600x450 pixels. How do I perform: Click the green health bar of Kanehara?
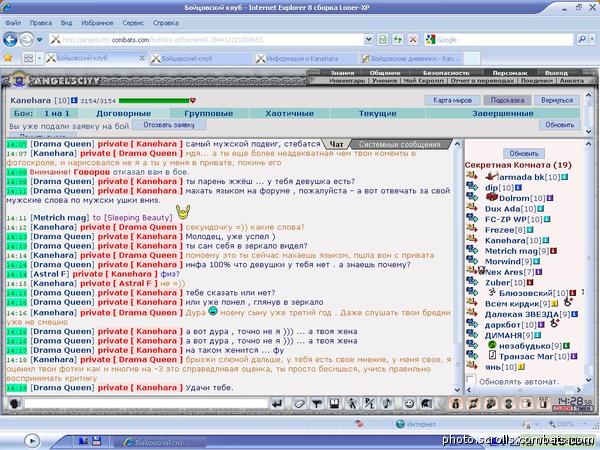pos(154,101)
